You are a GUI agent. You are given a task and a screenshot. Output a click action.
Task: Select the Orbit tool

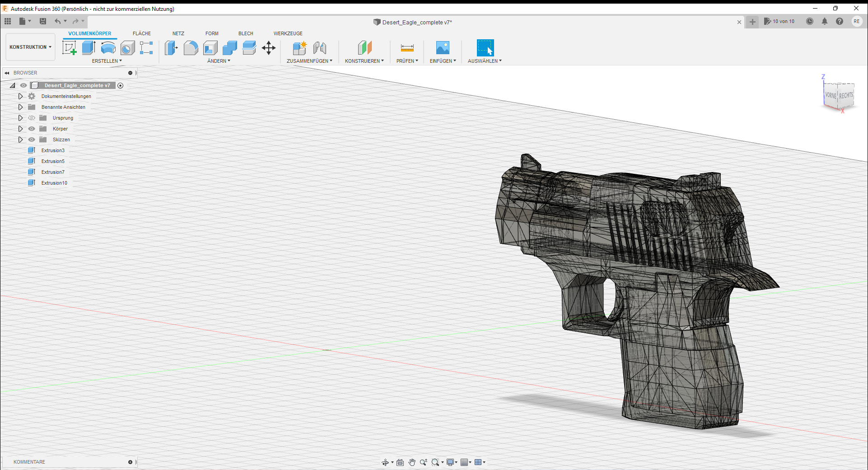[386, 462]
